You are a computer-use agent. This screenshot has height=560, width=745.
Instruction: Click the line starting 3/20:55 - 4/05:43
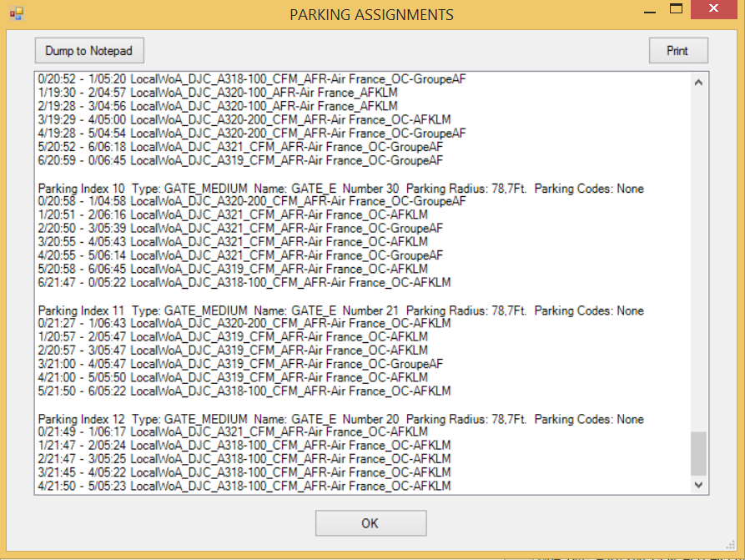coord(233,242)
